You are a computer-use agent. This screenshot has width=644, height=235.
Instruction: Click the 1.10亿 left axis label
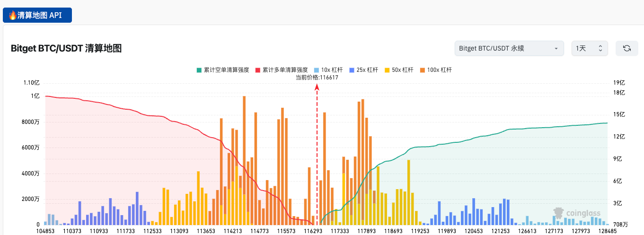click(31, 83)
